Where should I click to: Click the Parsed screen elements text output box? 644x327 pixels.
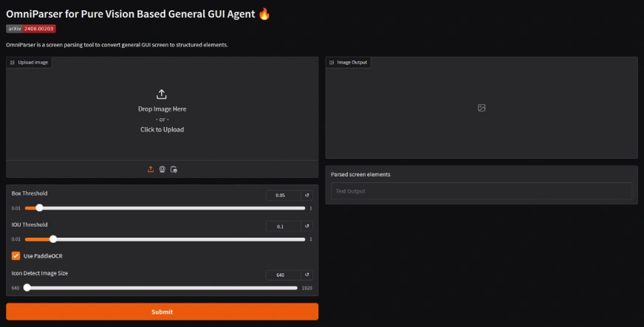click(482, 190)
